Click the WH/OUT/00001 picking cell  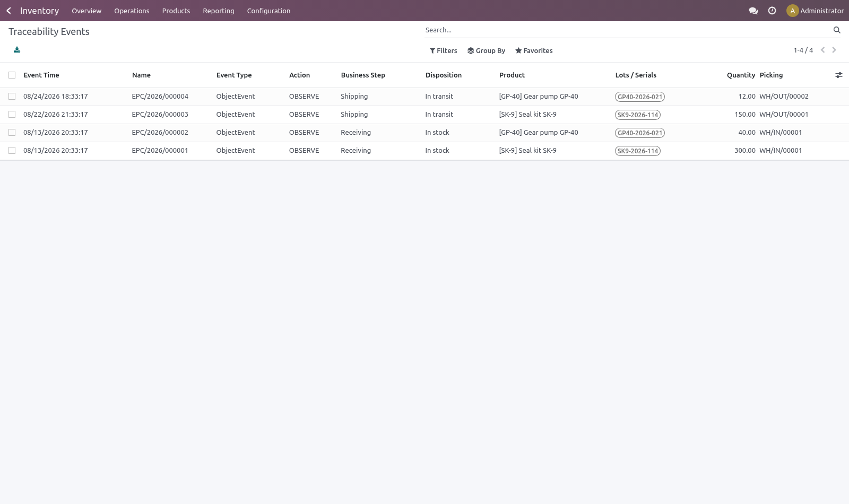click(784, 115)
